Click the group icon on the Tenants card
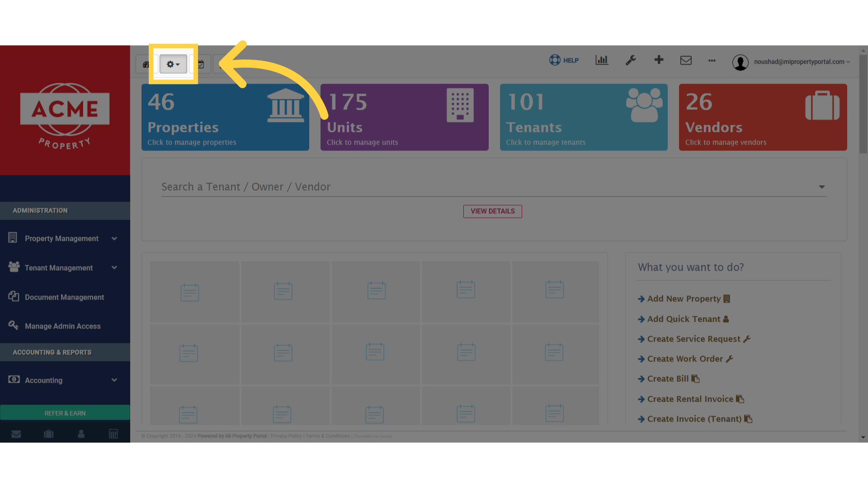The height and width of the screenshot is (488, 868). click(644, 105)
